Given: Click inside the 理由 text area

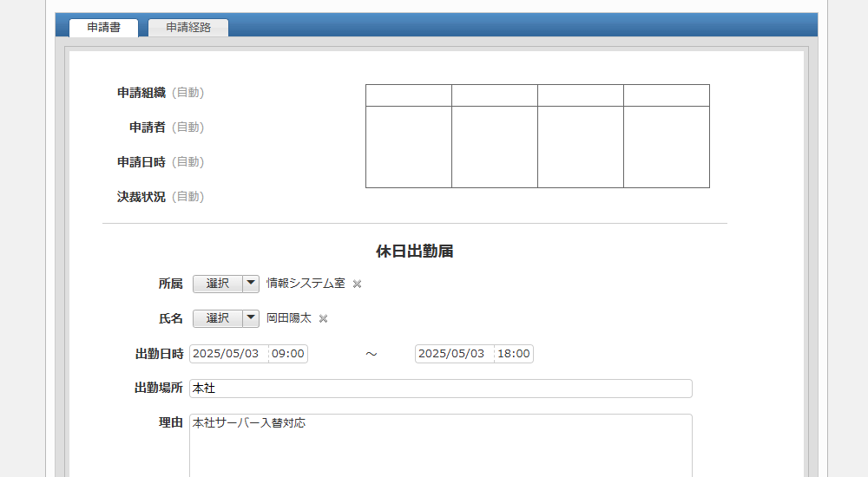Looking at the screenshot, I should [x=440, y=447].
